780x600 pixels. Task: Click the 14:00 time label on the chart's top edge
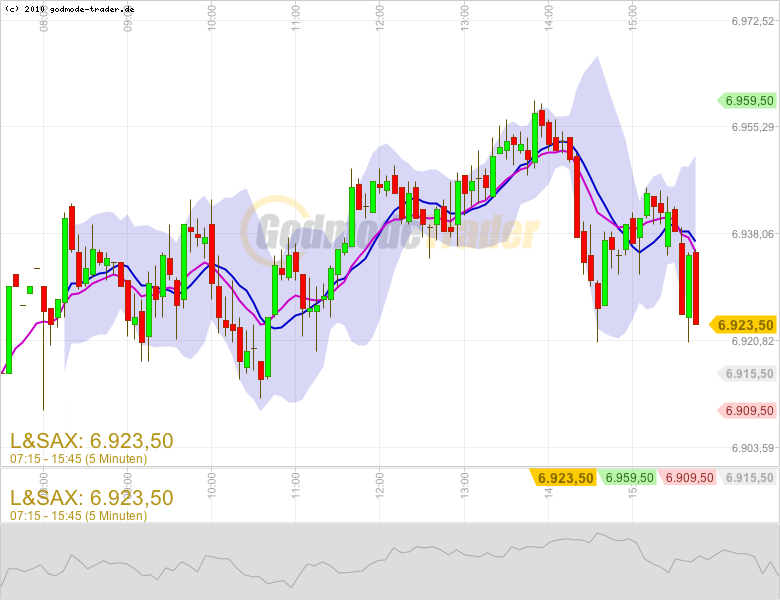coord(549,18)
